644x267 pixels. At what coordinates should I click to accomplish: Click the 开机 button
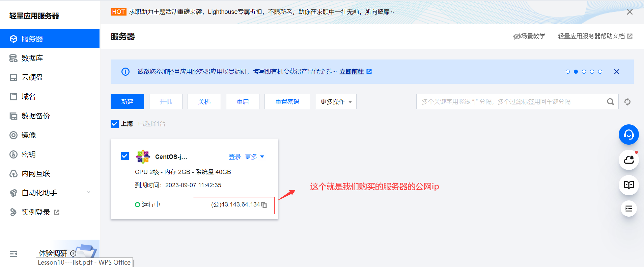point(166,102)
